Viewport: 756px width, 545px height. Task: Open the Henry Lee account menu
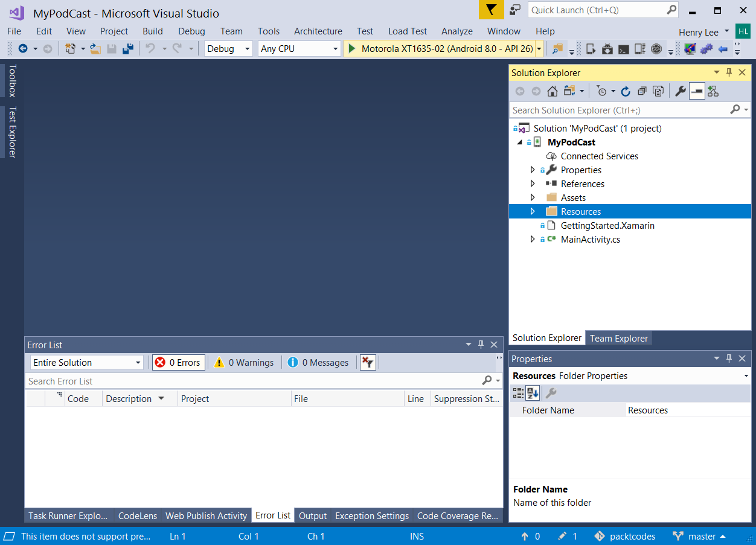click(x=704, y=32)
